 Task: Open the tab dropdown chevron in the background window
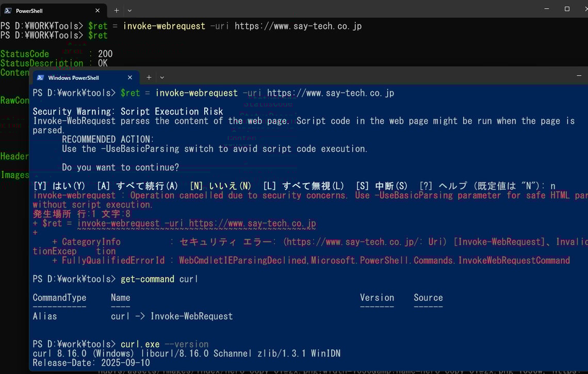[x=129, y=10]
